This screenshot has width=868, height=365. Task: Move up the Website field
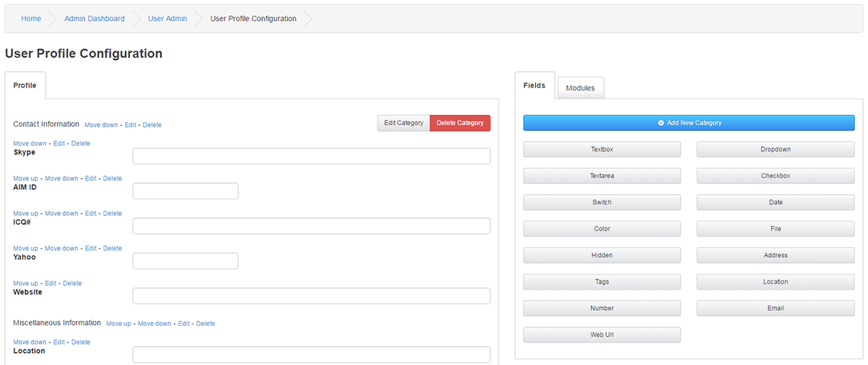tap(25, 283)
